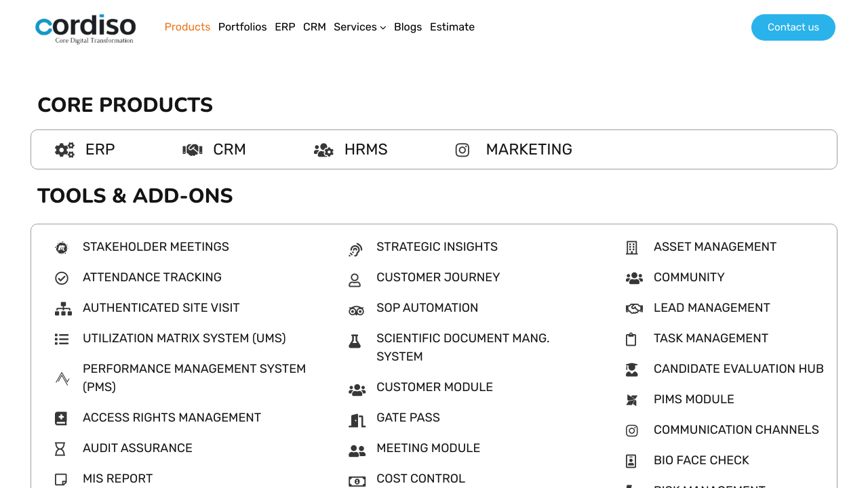Click the Authenticated Site Visit sitemap icon
This screenshot has width=868, height=488.
tap(63, 309)
